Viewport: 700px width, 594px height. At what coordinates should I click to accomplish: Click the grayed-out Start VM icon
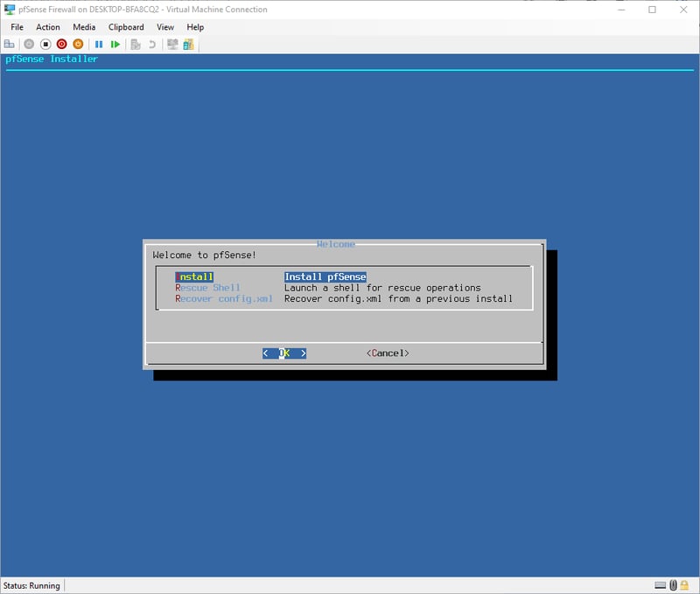pyautogui.click(x=29, y=44)
